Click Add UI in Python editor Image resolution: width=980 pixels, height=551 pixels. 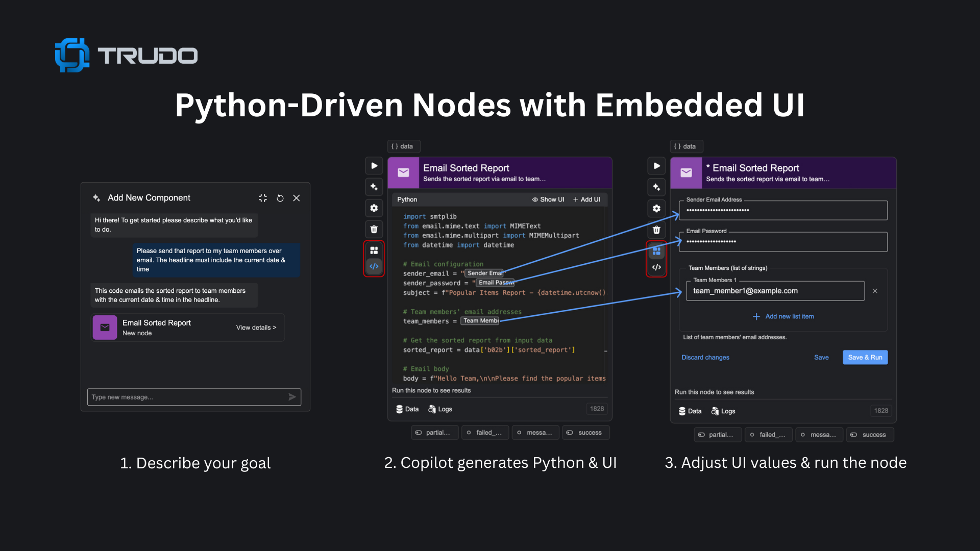tap(587, 199)
